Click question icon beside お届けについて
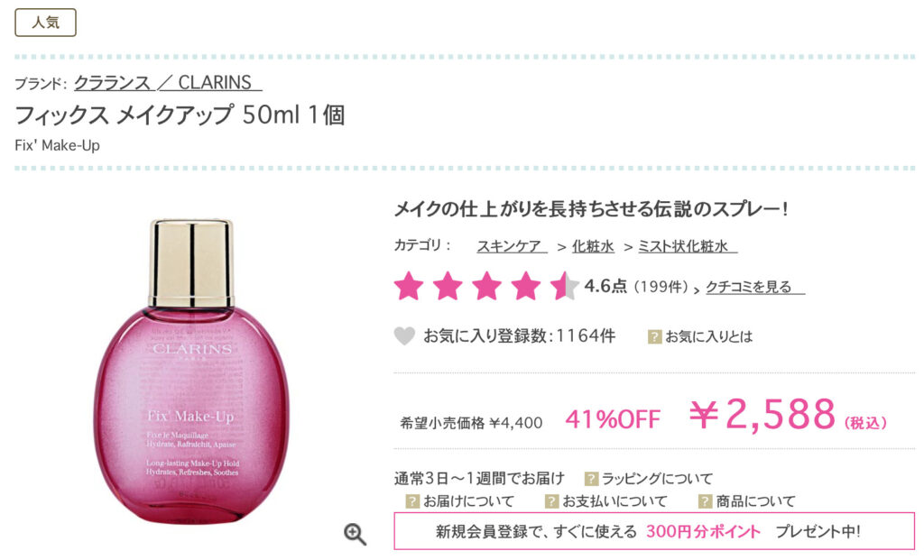This screenshot has width=924, height=560. [x=412, y=501]
